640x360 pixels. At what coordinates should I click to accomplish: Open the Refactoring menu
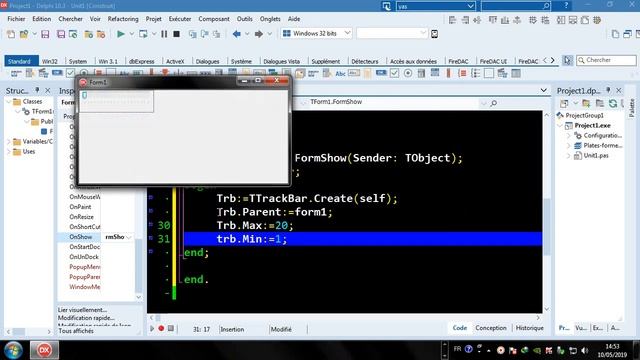pos(123,19)
